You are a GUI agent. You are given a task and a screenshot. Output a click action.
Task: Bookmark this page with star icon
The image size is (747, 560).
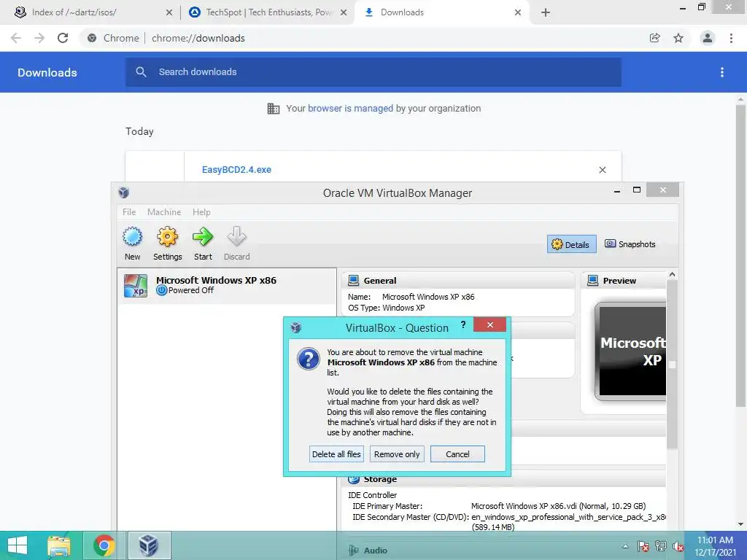(678, 38)
